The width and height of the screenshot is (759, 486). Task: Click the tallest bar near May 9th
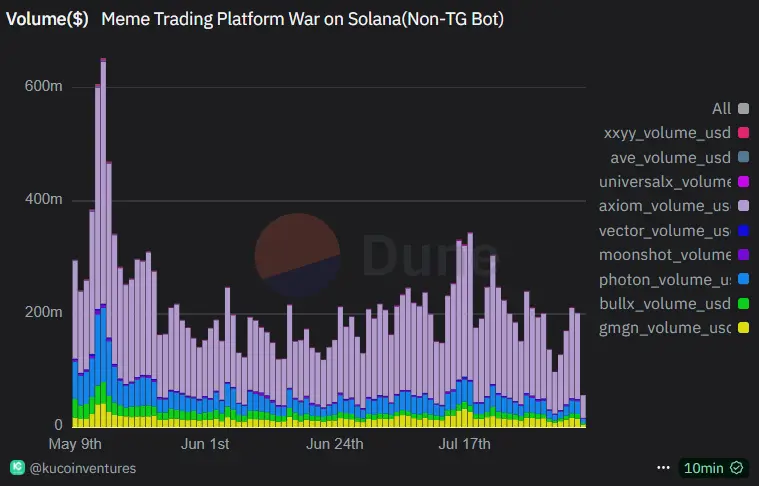(x=103, y=243)
